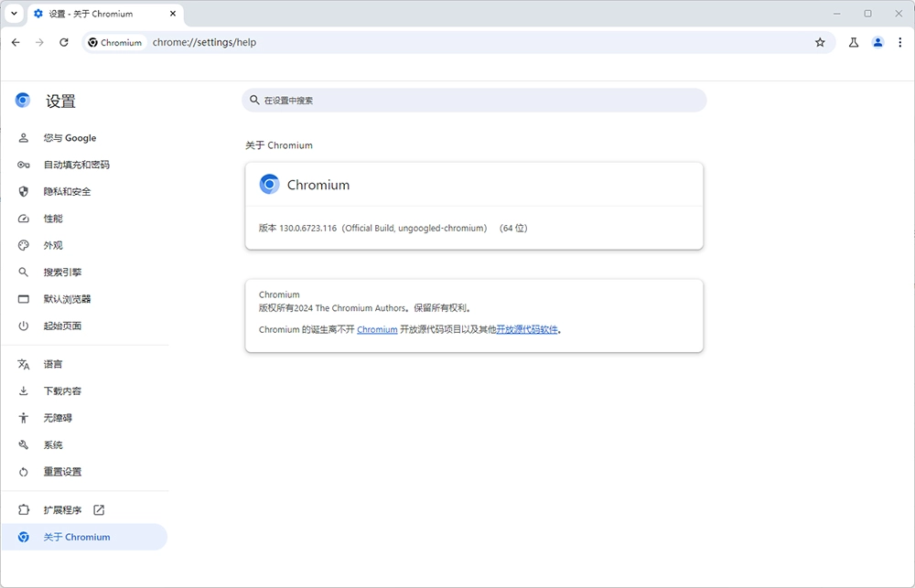Click the person icon for 您与 Google
915x588 pixels.
[x=24, y=138]
